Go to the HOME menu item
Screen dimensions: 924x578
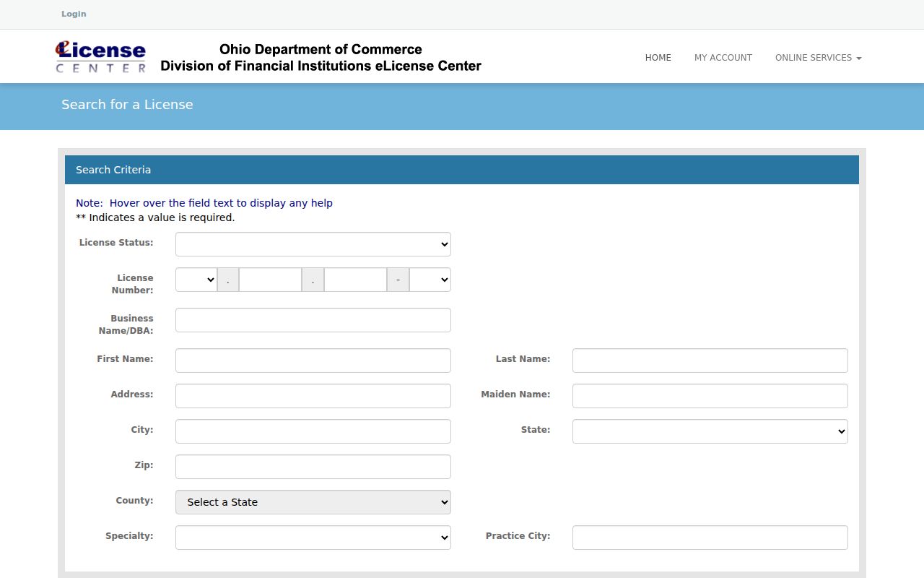click(658, 58)
